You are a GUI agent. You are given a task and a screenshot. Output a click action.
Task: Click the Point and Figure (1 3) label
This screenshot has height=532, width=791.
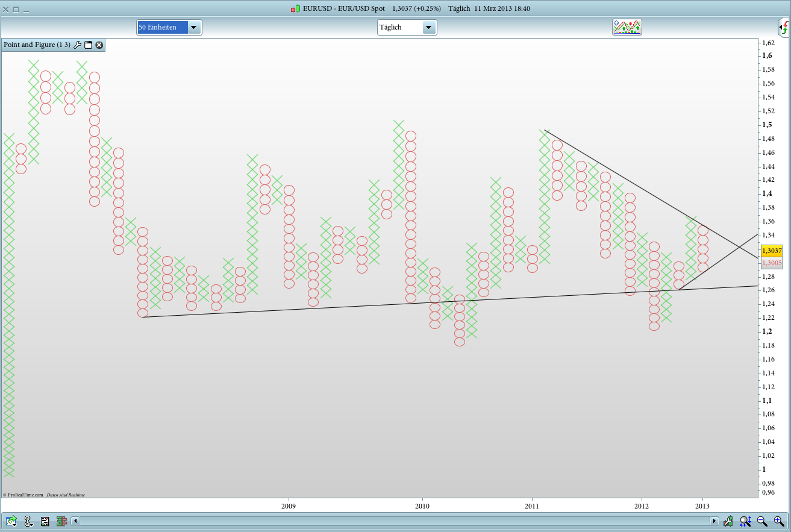pos(37,45)
